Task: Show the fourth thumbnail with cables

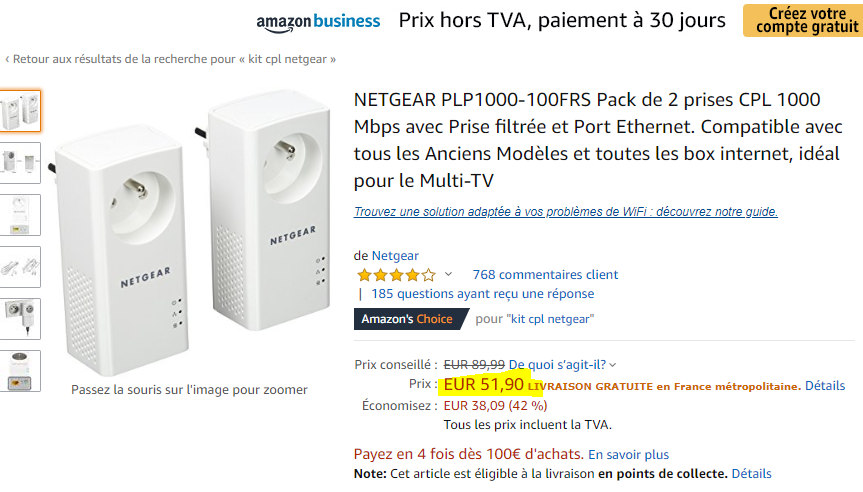Action: [20, 267]
